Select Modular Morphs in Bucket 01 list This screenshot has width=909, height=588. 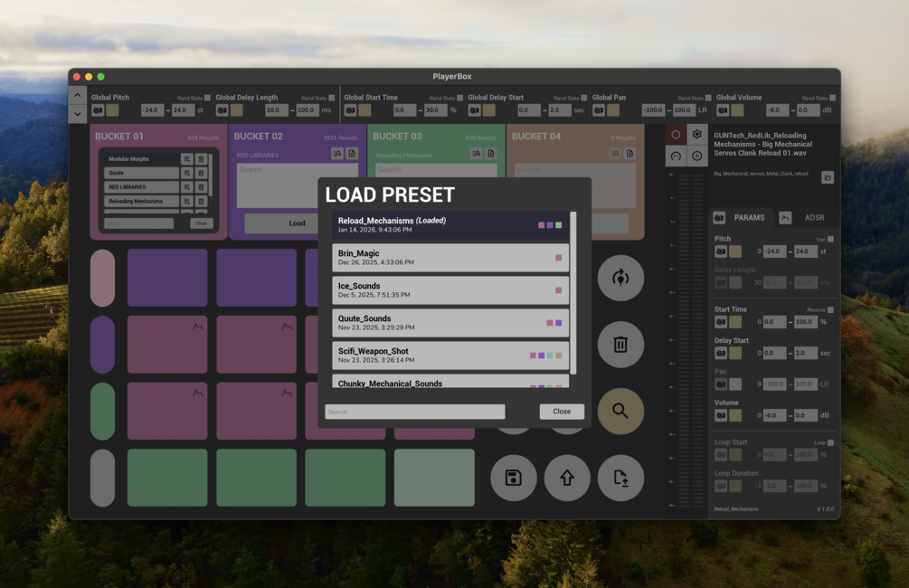pos(141,159)
